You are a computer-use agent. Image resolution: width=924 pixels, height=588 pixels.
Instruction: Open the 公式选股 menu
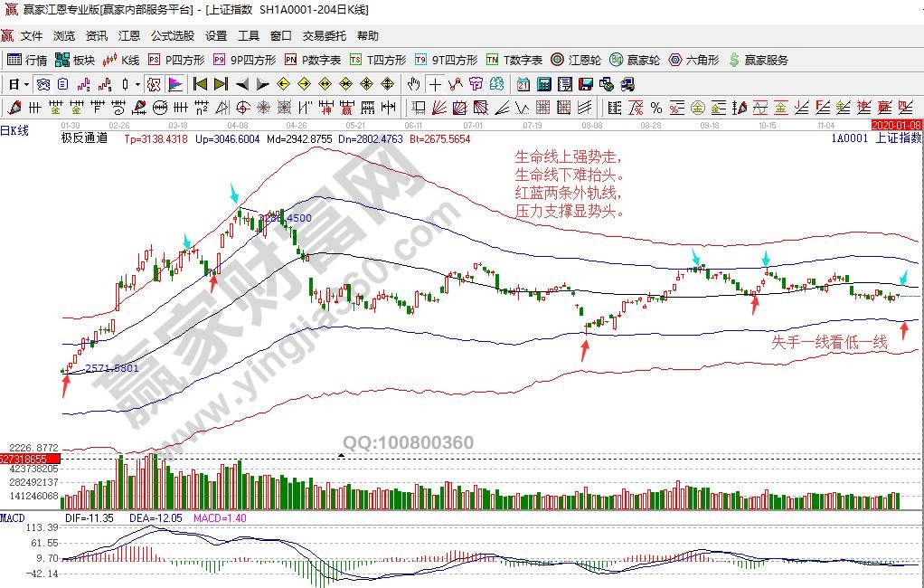click(x=172, y=36)
